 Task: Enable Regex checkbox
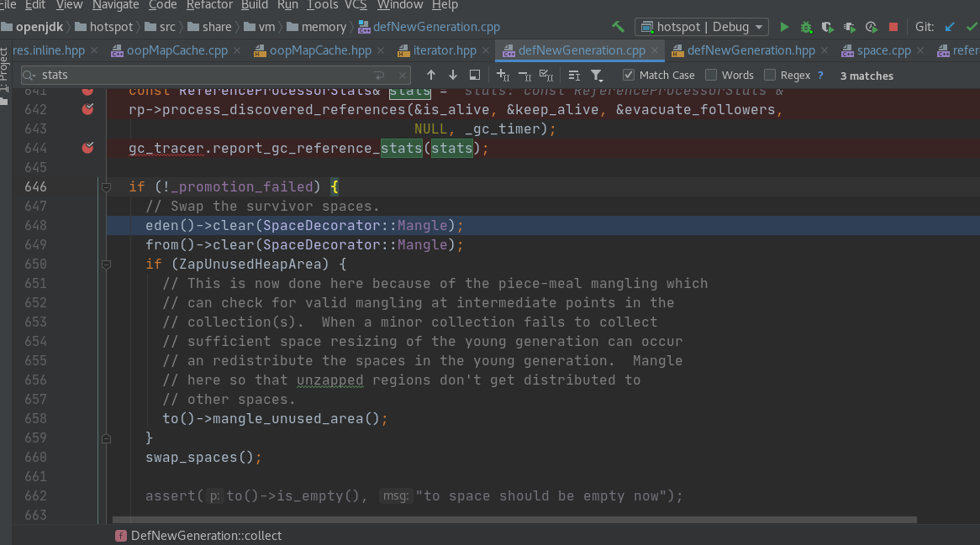click(x=770, y=75)
